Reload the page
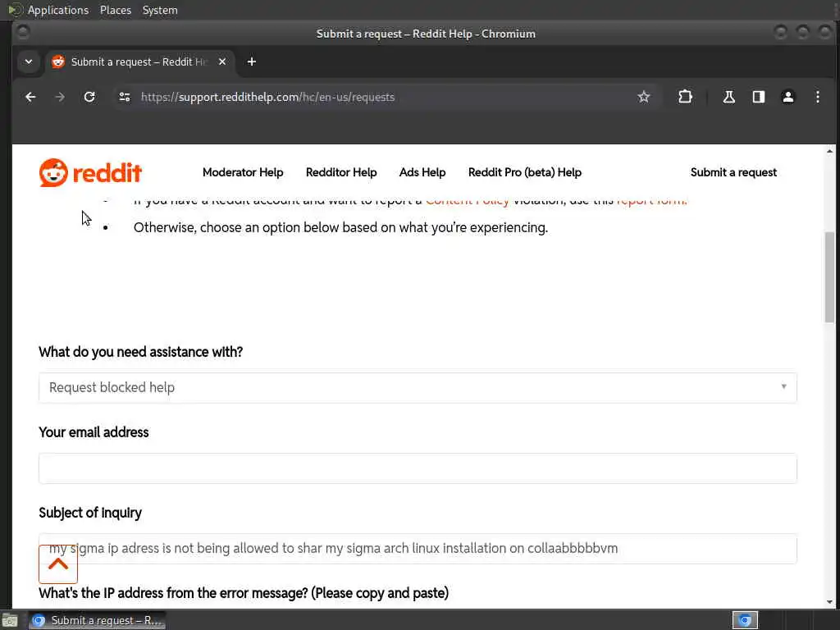This screenshot has height=630, width=840. (x=89, y=97)
